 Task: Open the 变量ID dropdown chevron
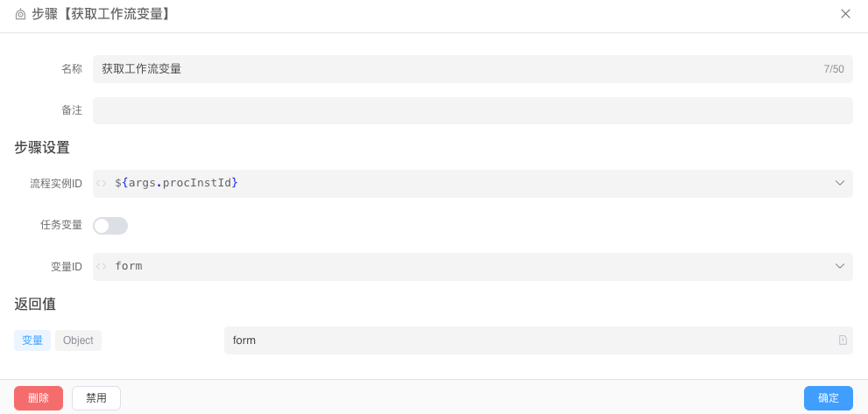click(x=839, y=266)
